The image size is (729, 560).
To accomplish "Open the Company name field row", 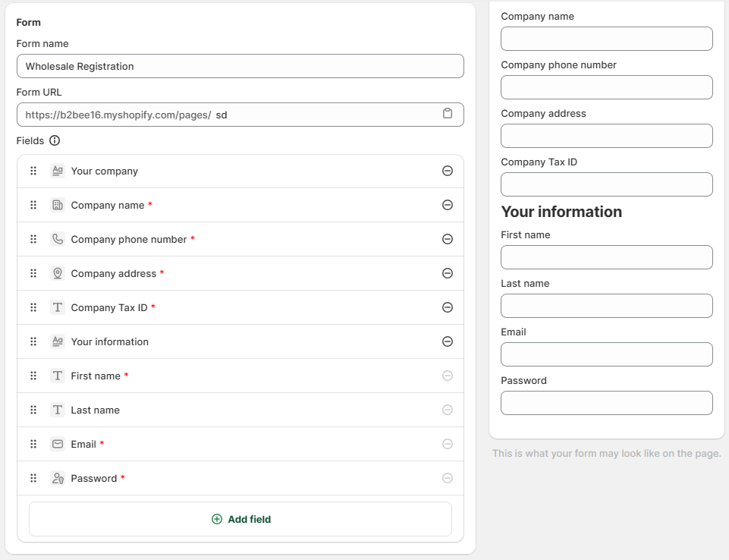I will [240, 205].
